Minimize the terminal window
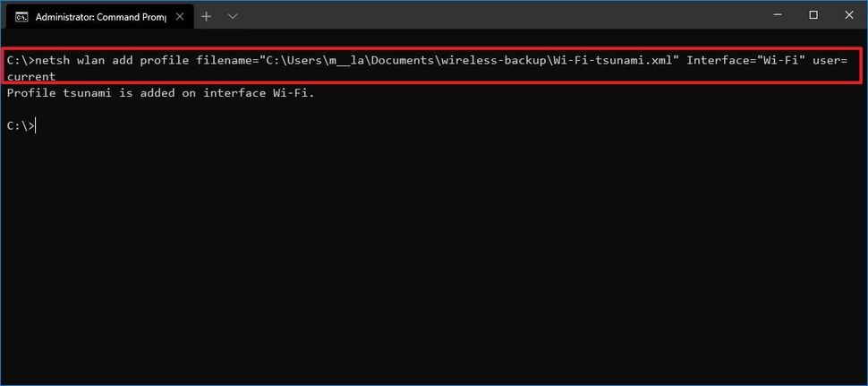This screenshot has height=386, width=868. pyautogui.click(x=771, y=15)
